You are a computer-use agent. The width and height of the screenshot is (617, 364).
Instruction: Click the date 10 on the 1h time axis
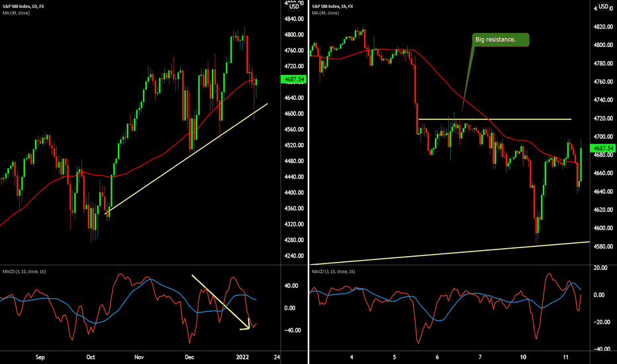click(x=523, y=357)
